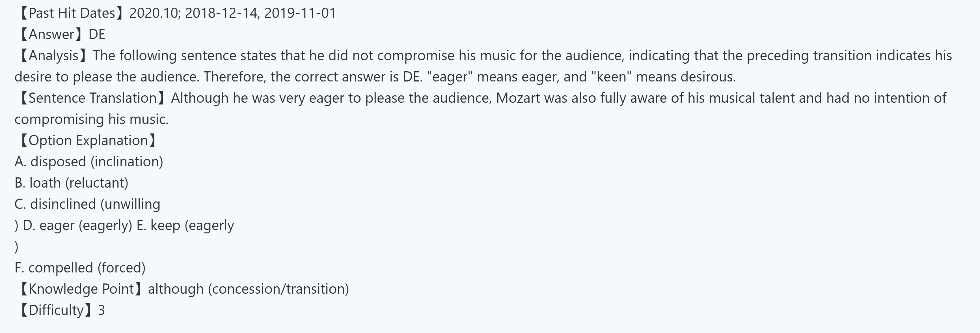The width and height of the screenshot is (980, 333).
Task: Click the Knowledge Point label
Action: (x=81, y=289)
